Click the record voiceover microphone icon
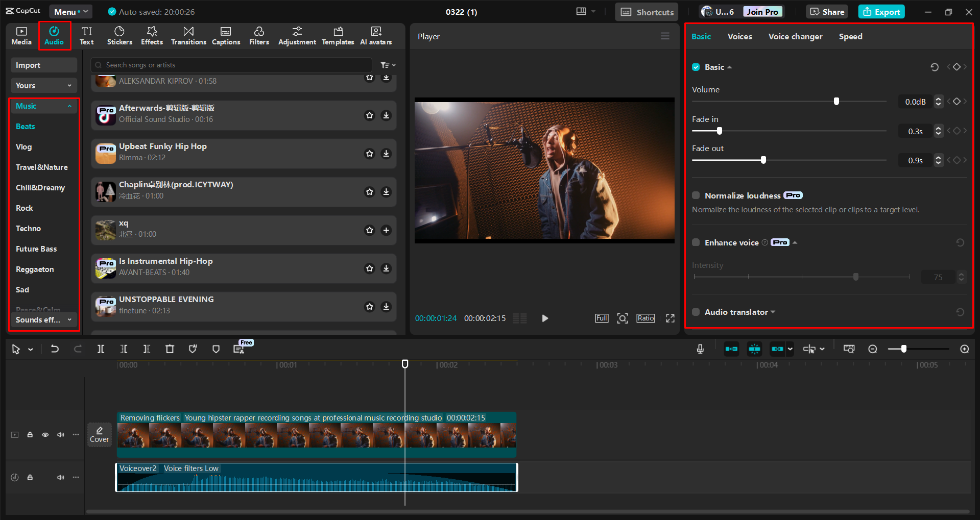 pyautogui.click(x=700, y=349)
